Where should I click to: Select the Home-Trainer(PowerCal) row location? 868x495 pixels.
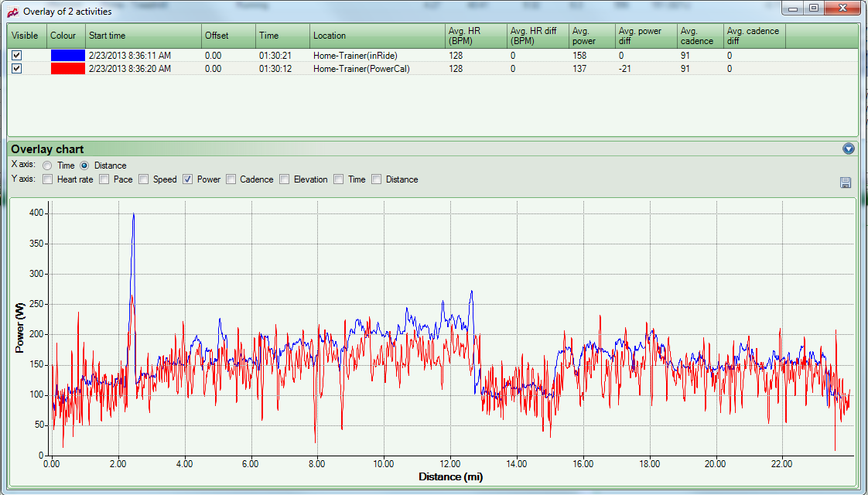point(361,69)
